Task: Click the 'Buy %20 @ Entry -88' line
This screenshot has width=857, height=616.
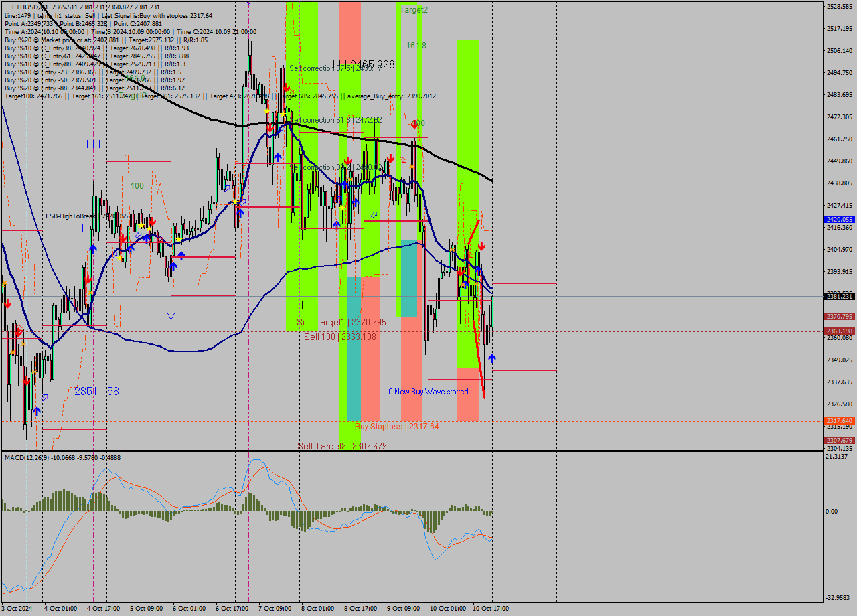Action: [x=94, y=88]
